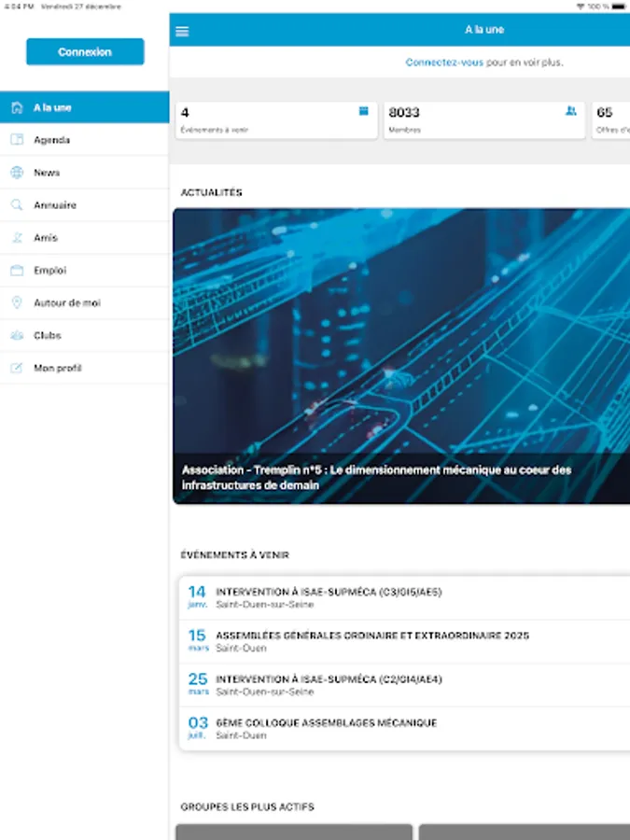
Task: Click the Amis person icon
Action: pyautogui.click(x=17, y=238)
